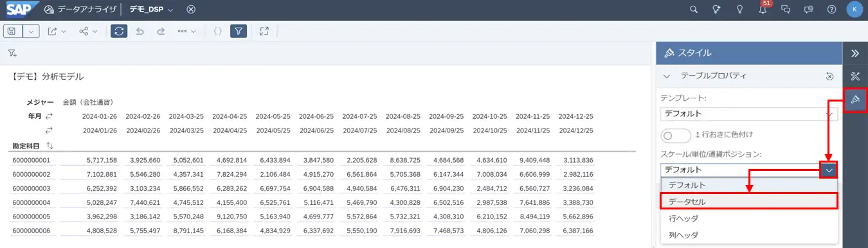Open the テンプレート dropdown
This screenshot has height=248, width=868.
(x=749, y=114)
